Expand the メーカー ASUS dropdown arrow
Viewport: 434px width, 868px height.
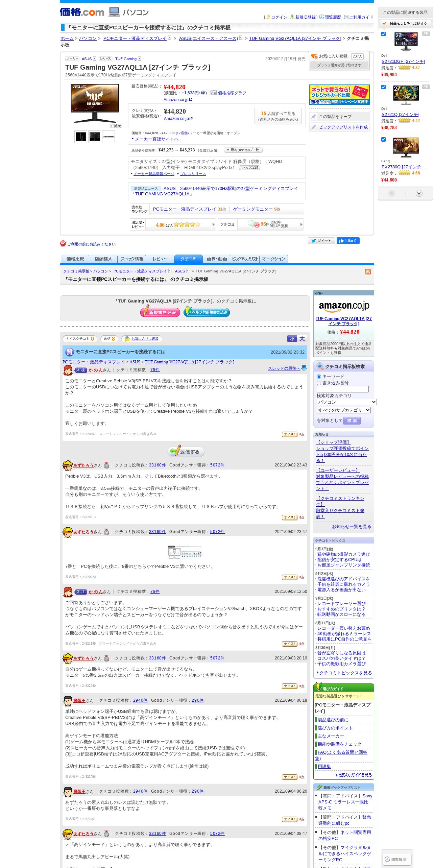[95, 59]
